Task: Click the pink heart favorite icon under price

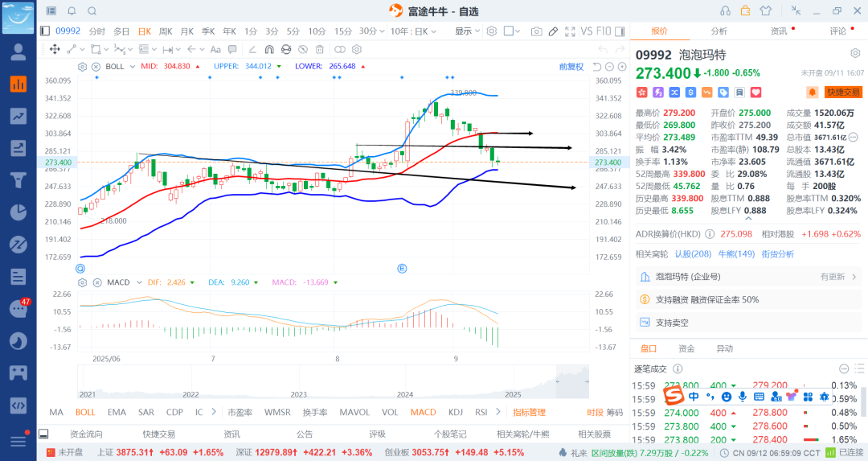Action: (755, 92)
